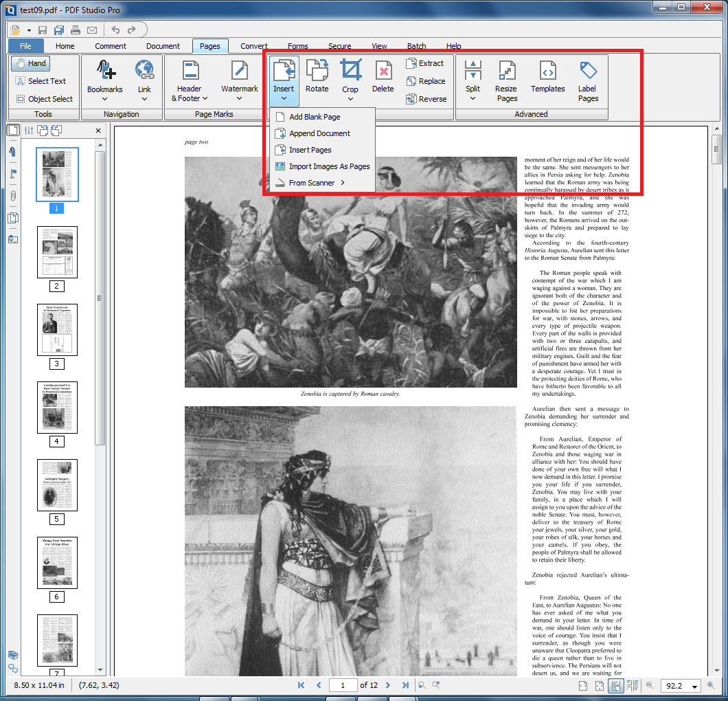Open the zoom level 92.2 combo box

(x=681, y=686)
